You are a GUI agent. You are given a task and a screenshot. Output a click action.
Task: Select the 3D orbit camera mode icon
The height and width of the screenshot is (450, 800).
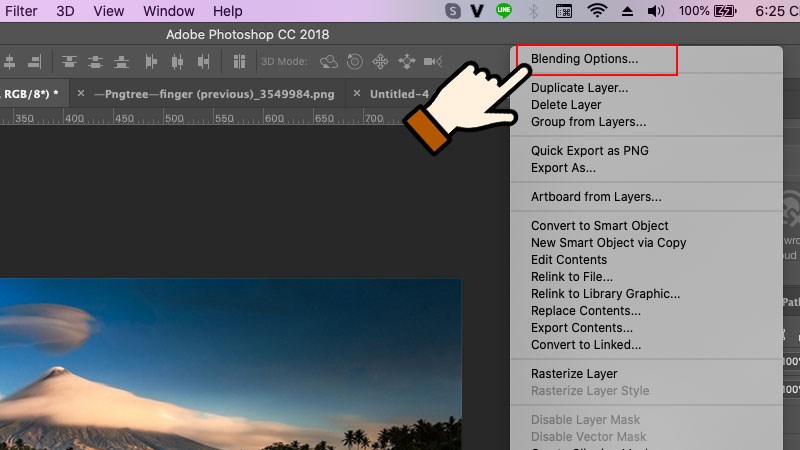pyautogui.click(x=329, y=62)
